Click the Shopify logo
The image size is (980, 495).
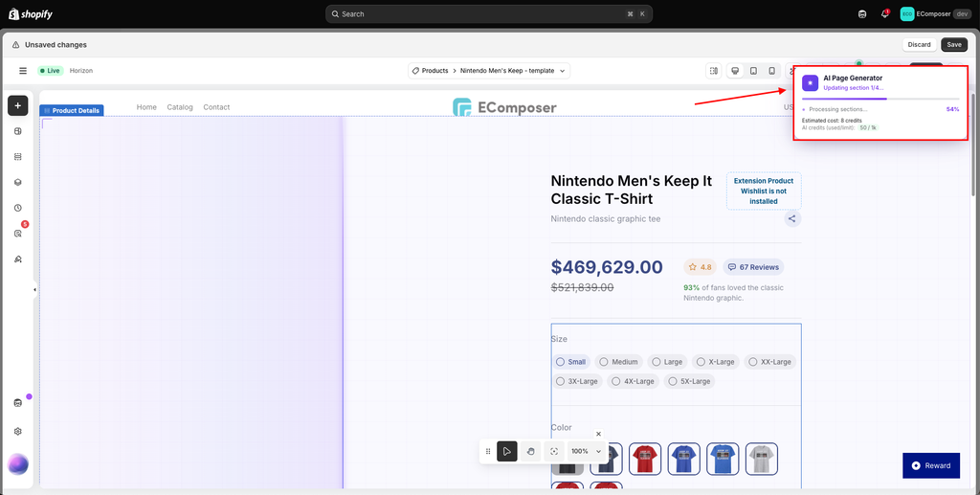tap(31, 13)
